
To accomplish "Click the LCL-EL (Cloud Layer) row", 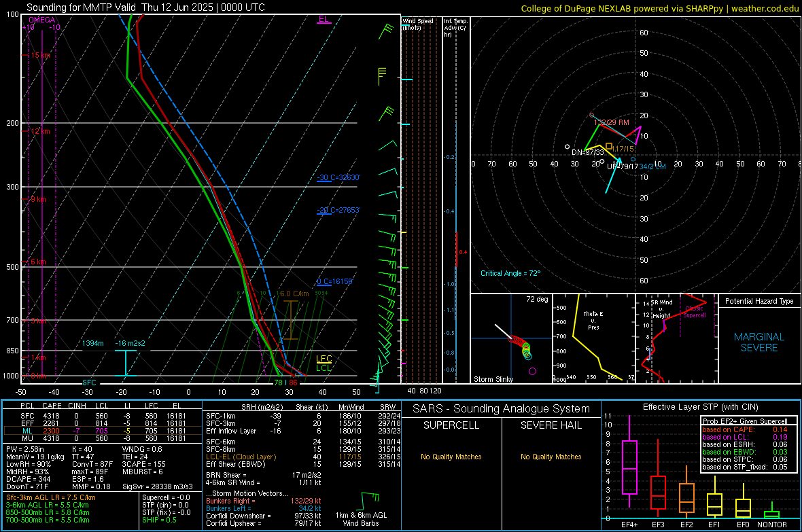I will [x=303, y=457].
